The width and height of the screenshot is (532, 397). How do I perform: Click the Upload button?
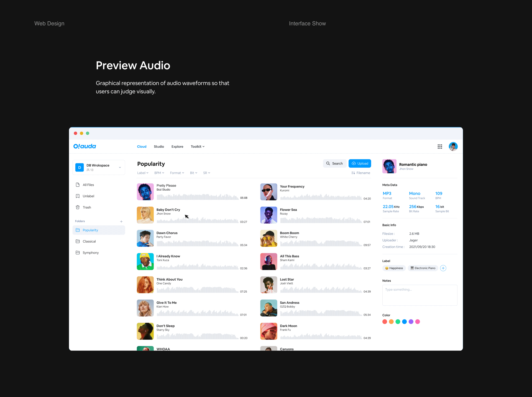[360, 163]
